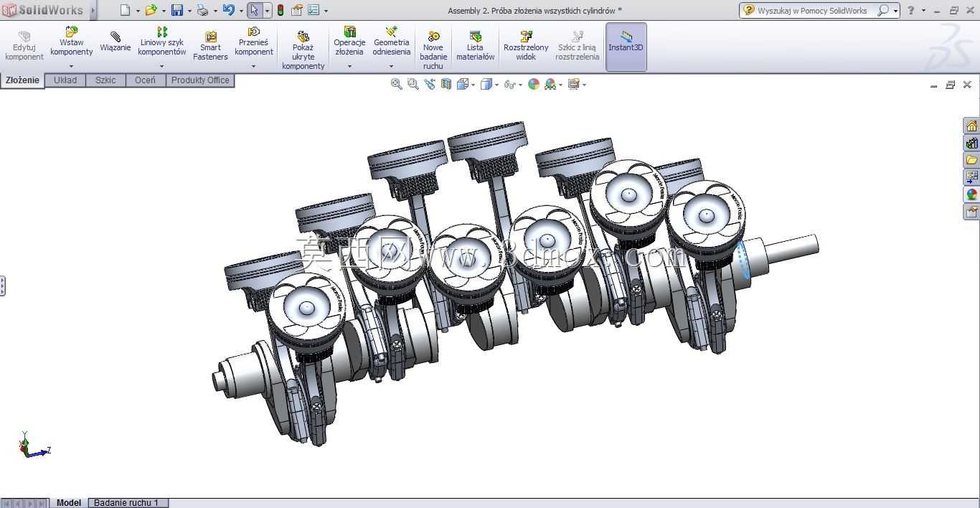980x508 pixels.
Task: Undo the last action
Action: click(229, 10)
